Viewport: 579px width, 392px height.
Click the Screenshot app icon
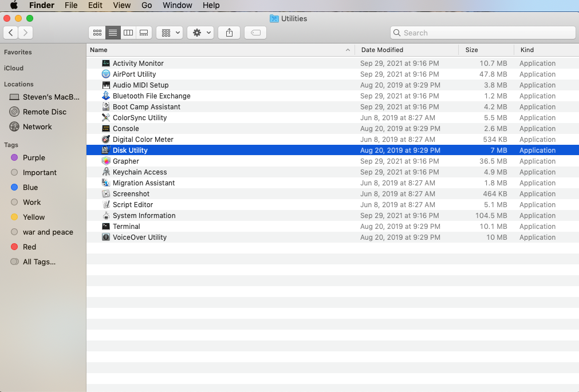[x=106, y=194]
